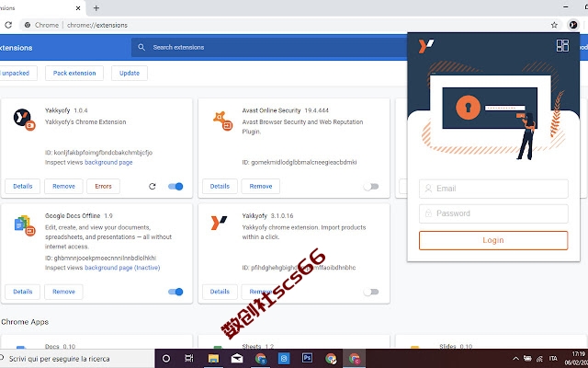Close the Extensions tab
The width and height of the screenshot is (588, 368).
click(x=78, y=8)
